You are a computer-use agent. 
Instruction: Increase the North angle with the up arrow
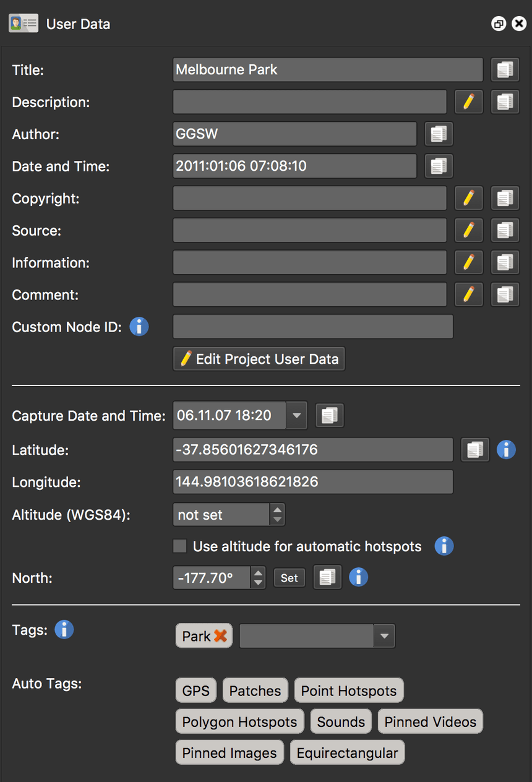[x=258, y=572]
